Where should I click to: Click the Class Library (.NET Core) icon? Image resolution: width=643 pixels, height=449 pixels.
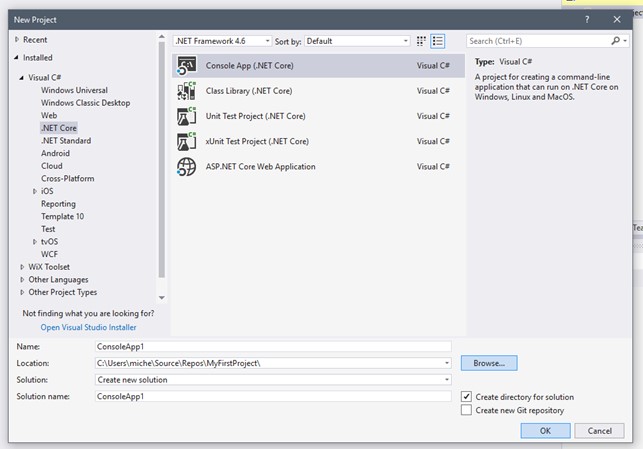click(x=187, y=91)
